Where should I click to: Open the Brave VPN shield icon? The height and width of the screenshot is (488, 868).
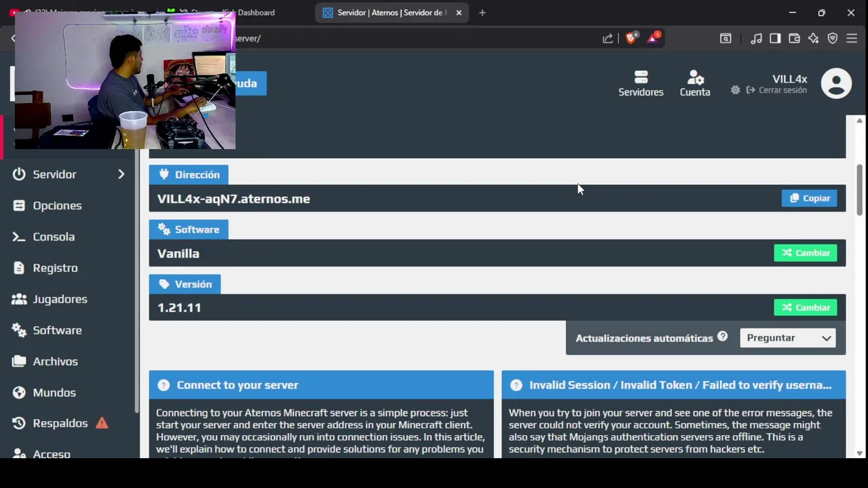pyautogui.click(x=833, y=39)
